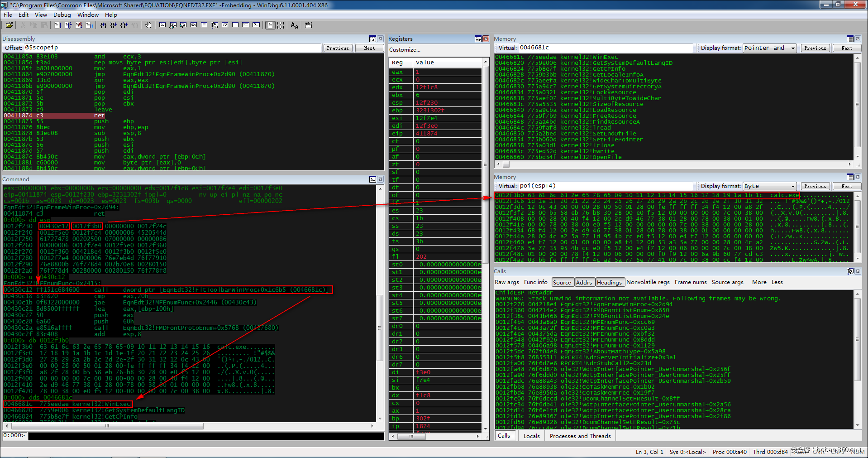Toggle the Addrs button in Calls panel
868x458 pixels.
click(584, 282)
